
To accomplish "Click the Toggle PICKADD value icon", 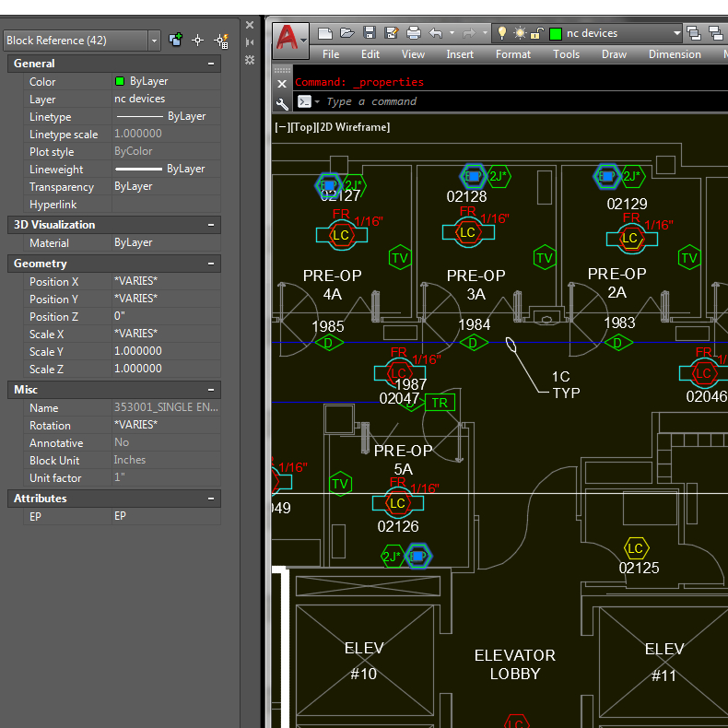I will pyautogui.click(x=175, y=41).
